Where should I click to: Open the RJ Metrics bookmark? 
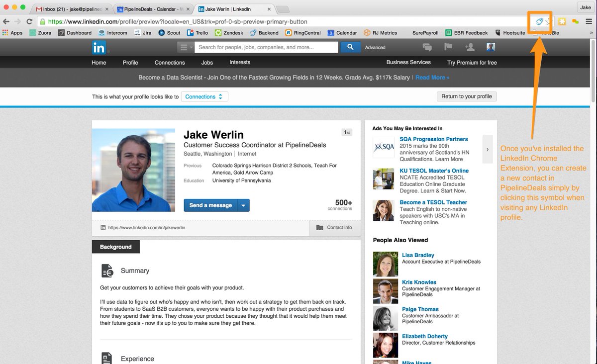[x=380, y=33]
